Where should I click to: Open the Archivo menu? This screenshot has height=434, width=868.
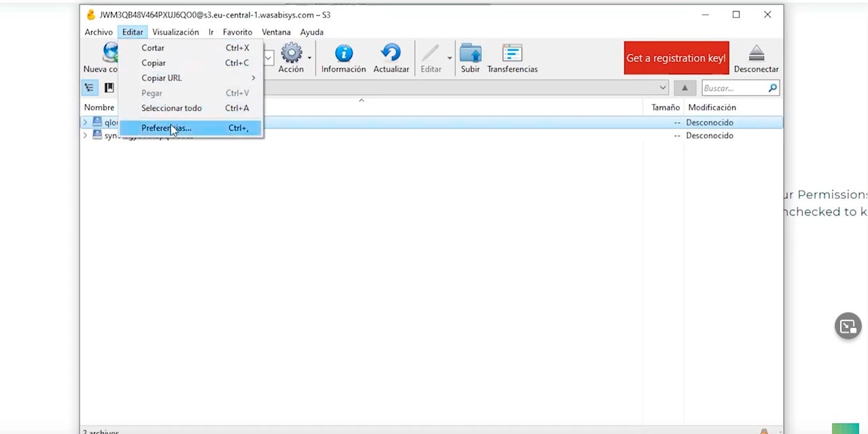tap(99, 32)
